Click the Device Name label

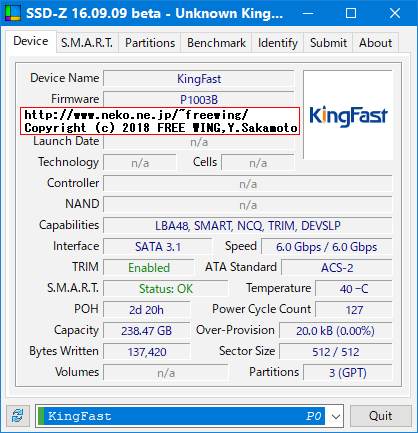(x=65, y=78)
